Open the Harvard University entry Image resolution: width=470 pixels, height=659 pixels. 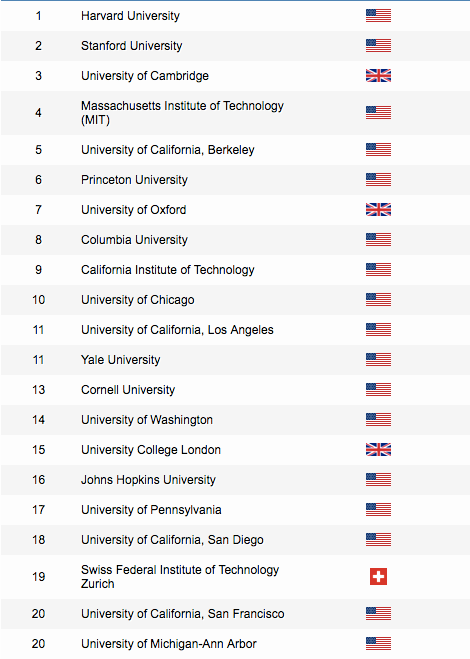point(130,16)
